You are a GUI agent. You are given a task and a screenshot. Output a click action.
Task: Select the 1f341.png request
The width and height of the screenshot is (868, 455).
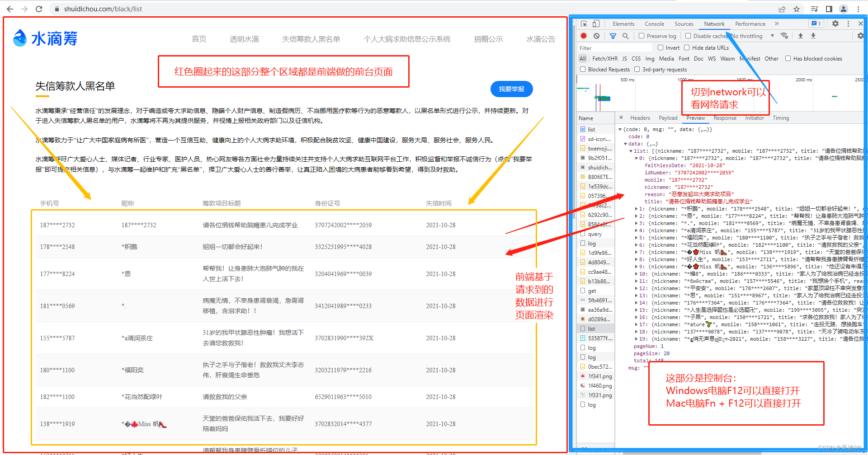tap(596, 376)
